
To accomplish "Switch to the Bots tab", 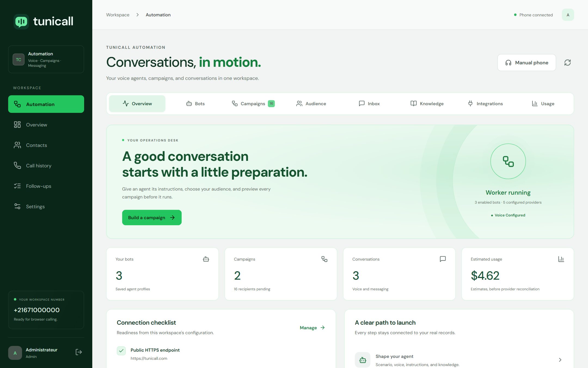I will coord(195,104).
